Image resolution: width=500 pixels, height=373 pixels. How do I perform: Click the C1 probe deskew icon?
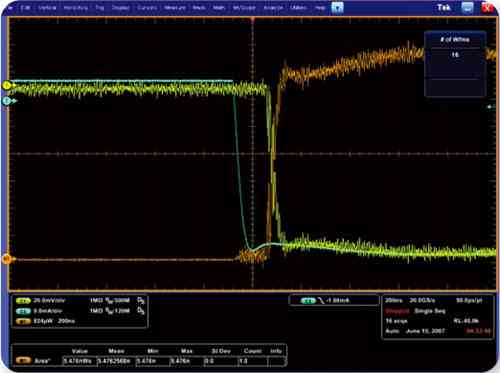(141, 301)
